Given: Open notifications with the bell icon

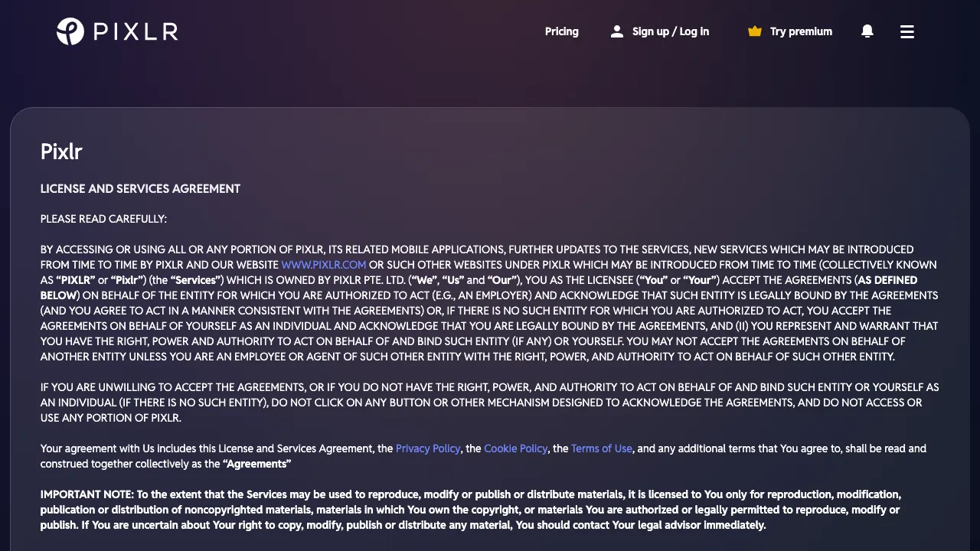Looking at the screenshot, I should (867, 31).
